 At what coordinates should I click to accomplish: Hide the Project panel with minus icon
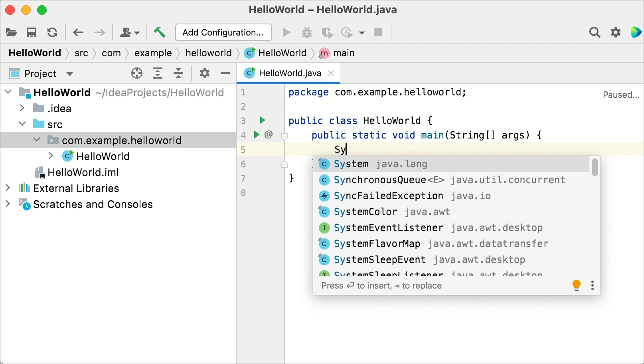click(225, 73)
